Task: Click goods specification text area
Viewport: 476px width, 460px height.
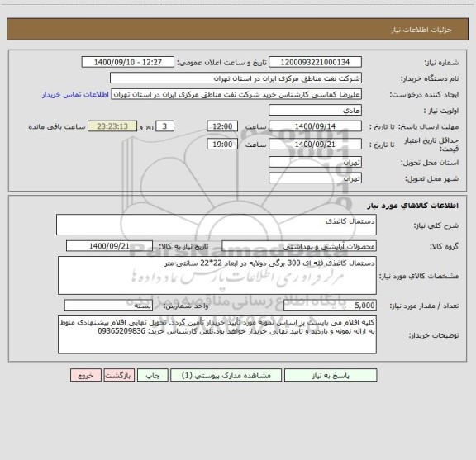Action: tap(217, 276)
